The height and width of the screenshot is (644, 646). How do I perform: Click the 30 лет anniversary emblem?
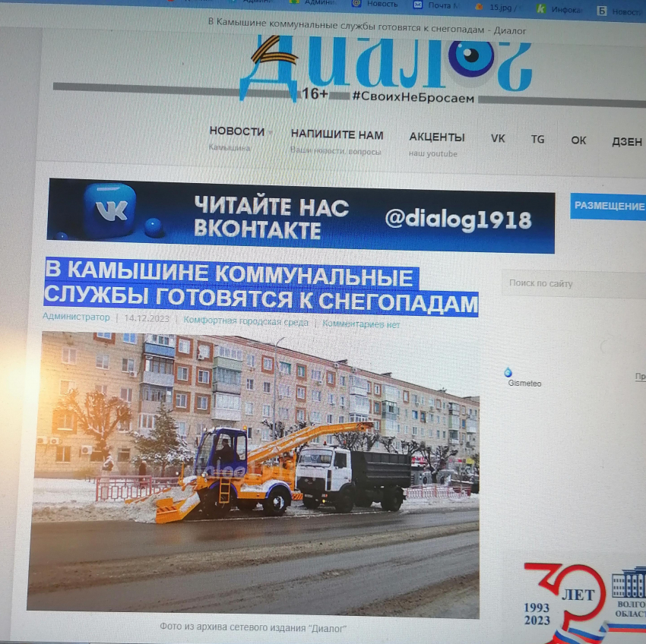(566, 601)
